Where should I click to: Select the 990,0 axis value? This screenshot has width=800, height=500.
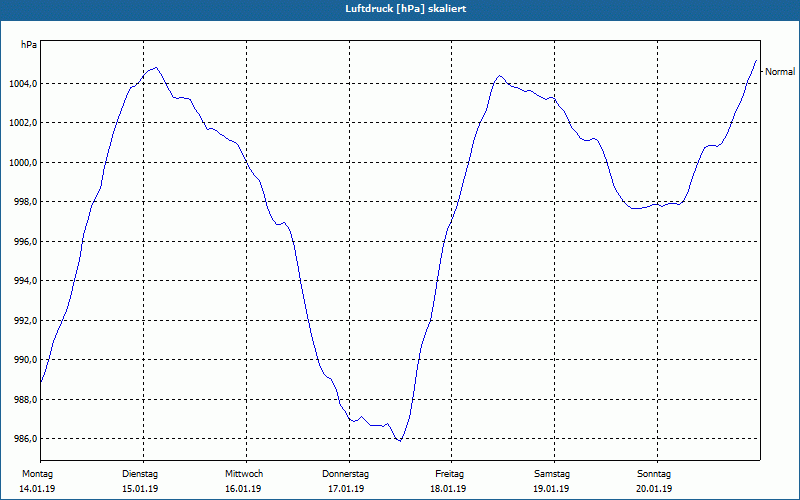(25, 360)
